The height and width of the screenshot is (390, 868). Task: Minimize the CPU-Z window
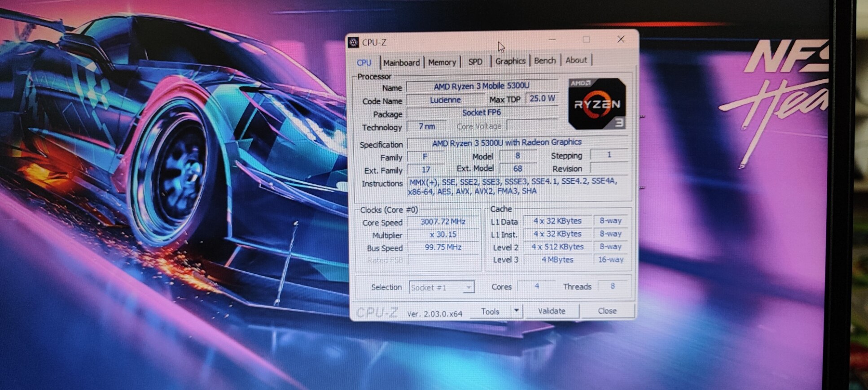click(552, 40)
